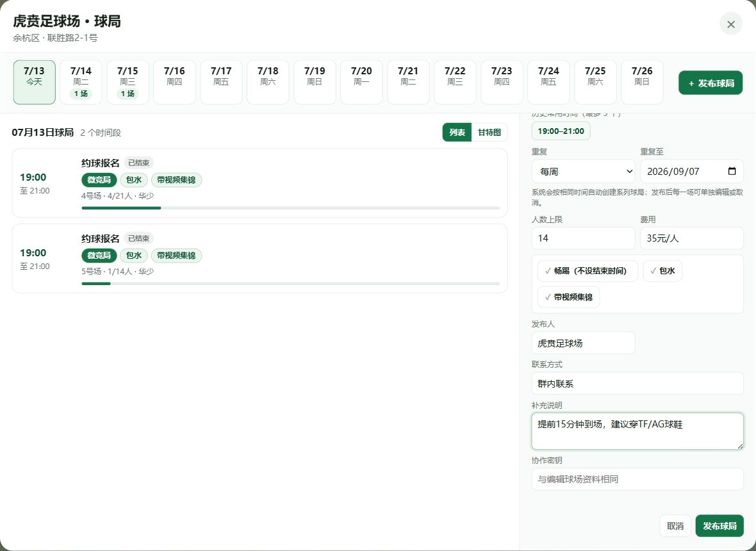The width and height of the screenshot is (756, 551).
Task: Click the 补充说明 text area
Action: coord(637,431)
